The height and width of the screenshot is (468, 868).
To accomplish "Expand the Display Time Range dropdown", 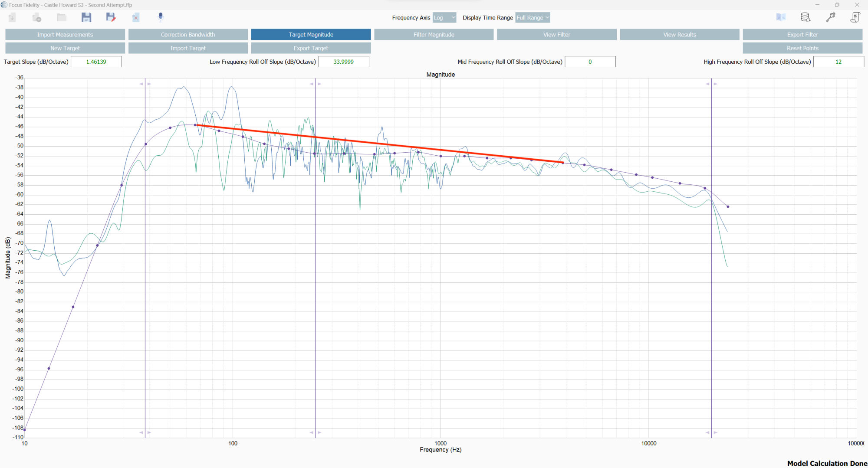I will (x=533, y=18).
